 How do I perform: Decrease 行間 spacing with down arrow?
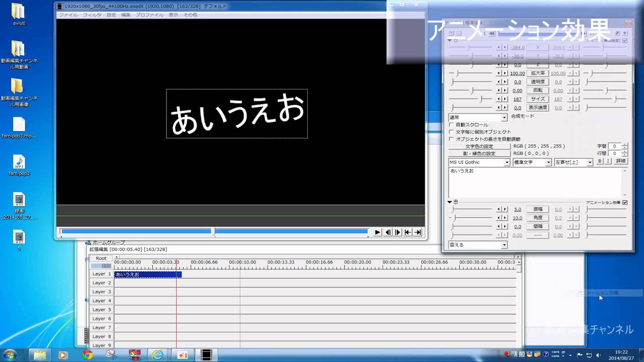pos(624,155)
